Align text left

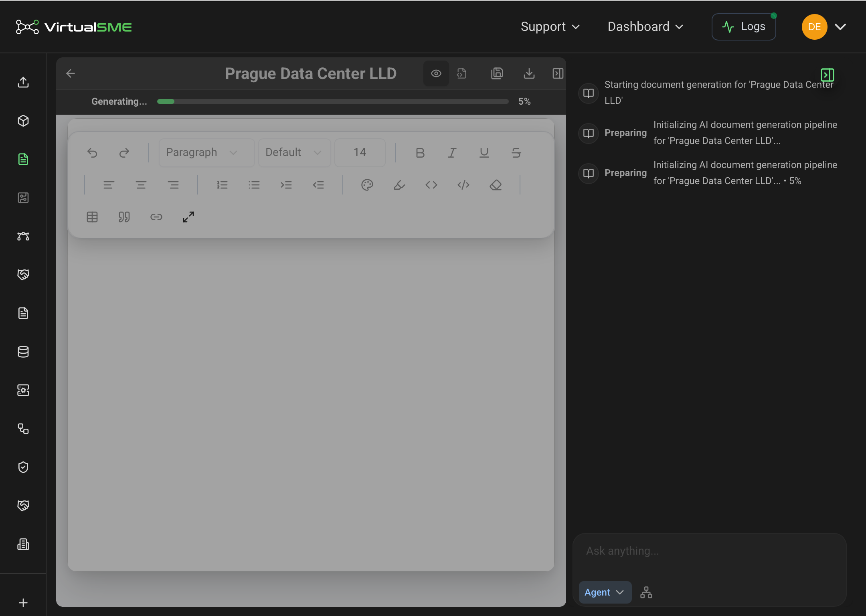(x=109, y=185)
